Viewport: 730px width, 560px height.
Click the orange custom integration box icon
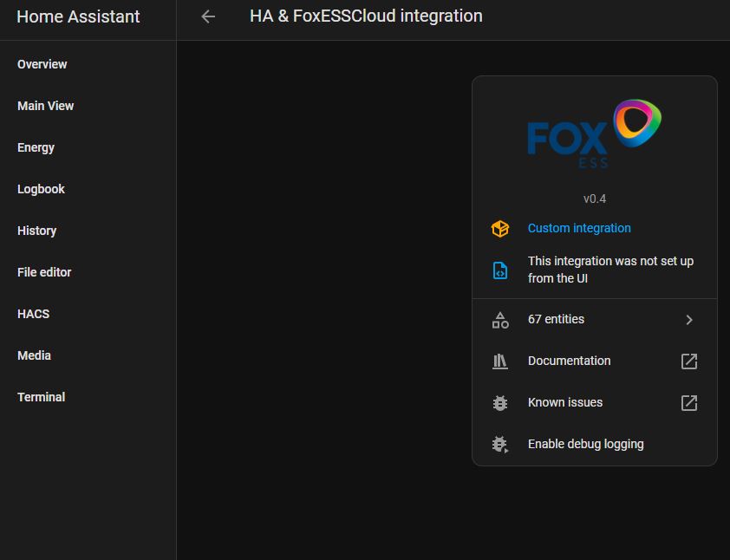coord(500,229)
